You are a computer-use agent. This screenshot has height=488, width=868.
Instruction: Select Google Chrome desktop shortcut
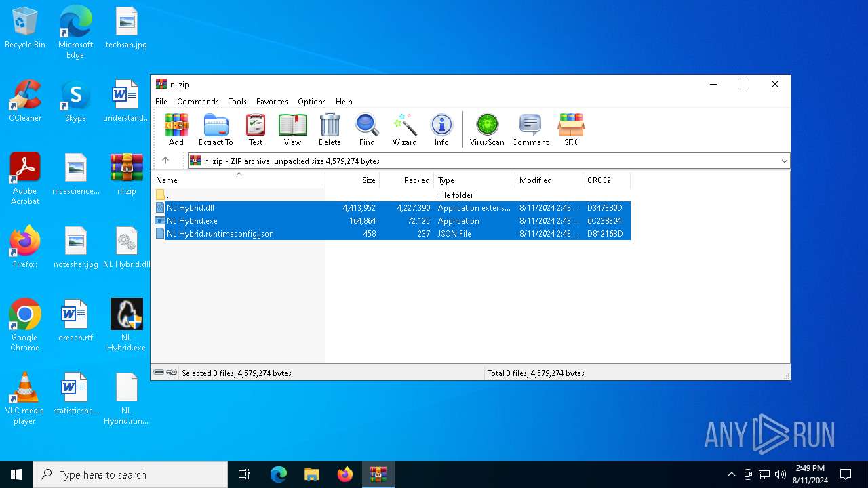click(x=25, y=325)
